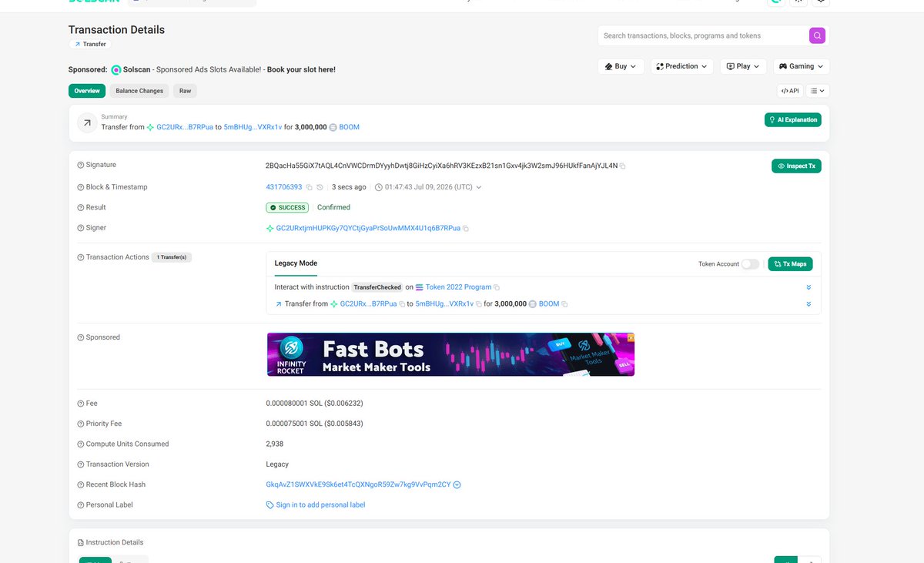This screenshot has height=563, width=924.
Task: Click the AI Explanation button
Action: (792, 120)
